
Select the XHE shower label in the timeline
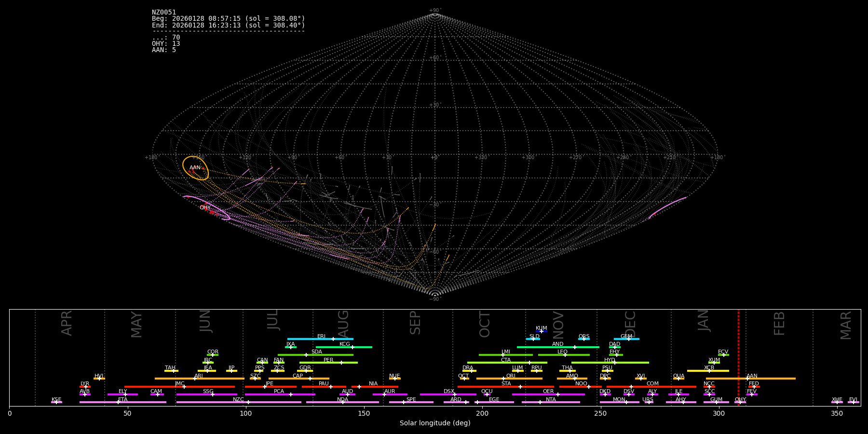tap(837, 400)
